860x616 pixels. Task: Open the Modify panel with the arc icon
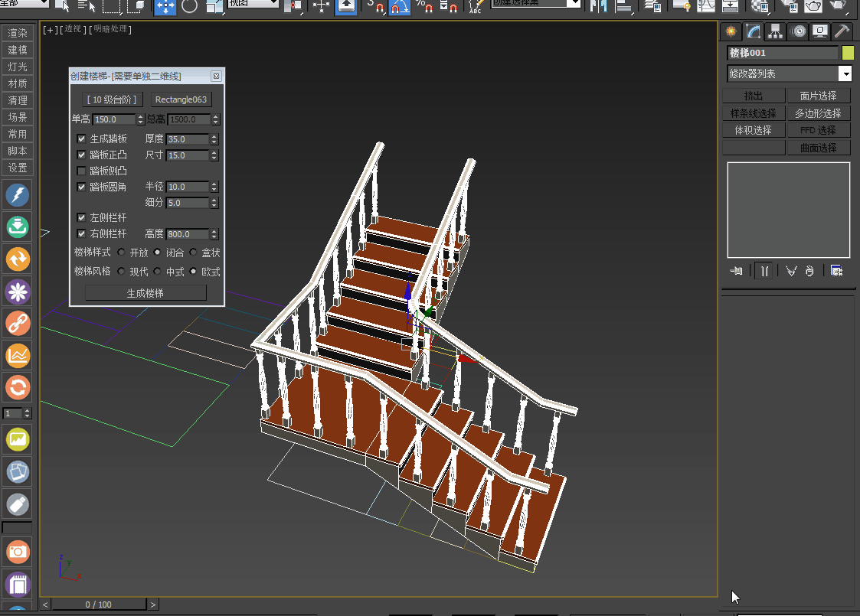pos(753,31)
